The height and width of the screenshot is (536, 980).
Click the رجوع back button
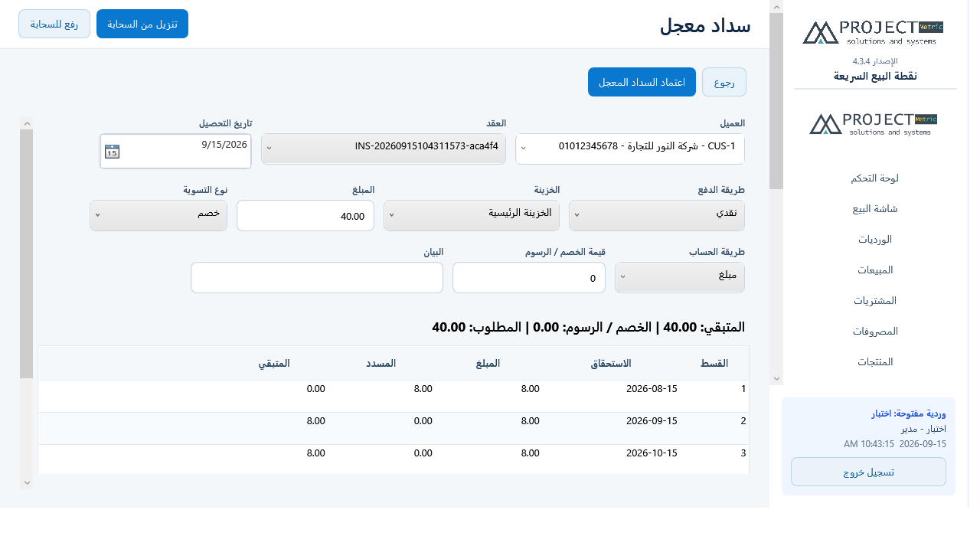(724, 82)
